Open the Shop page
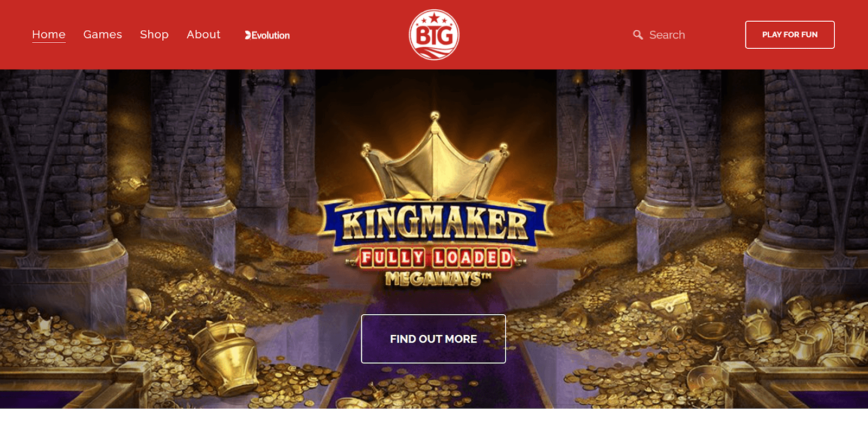The height and width of the screenshot is (433, 868). click(x=154, y=35)
